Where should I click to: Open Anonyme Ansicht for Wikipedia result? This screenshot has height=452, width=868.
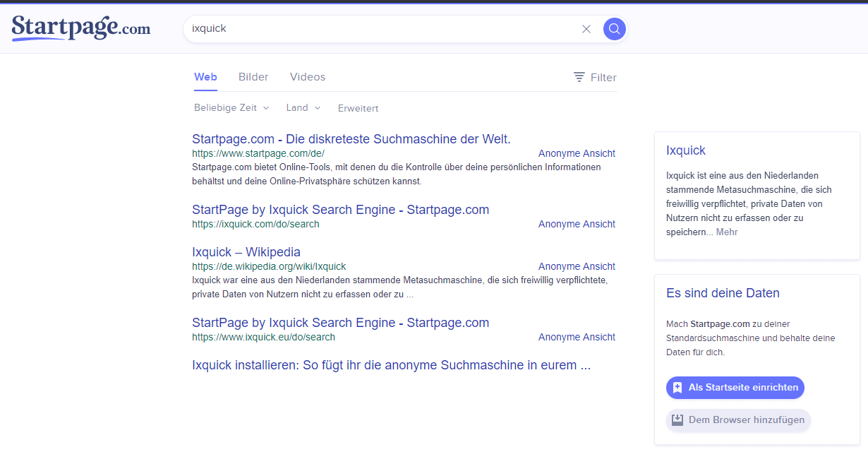(x=577, y=266)
